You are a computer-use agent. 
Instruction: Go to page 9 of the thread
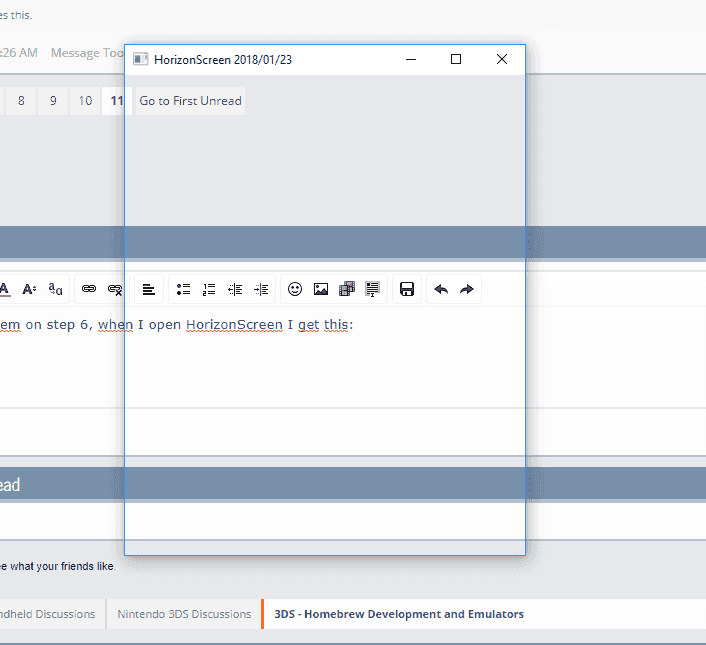pos(53,101)
